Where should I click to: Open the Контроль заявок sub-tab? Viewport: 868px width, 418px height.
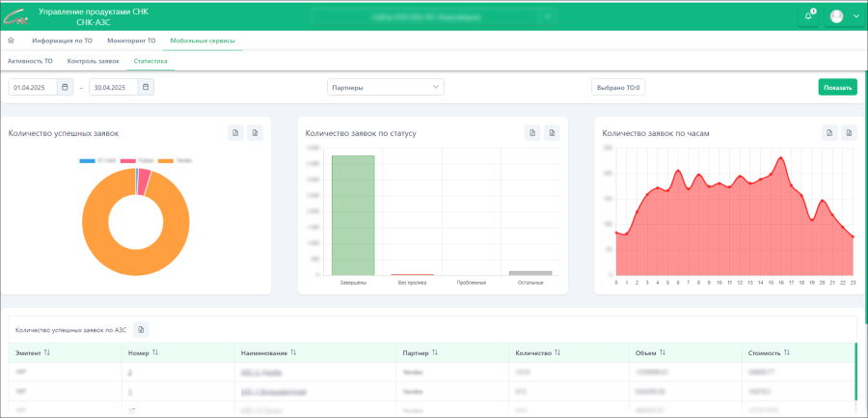[94, 61]
